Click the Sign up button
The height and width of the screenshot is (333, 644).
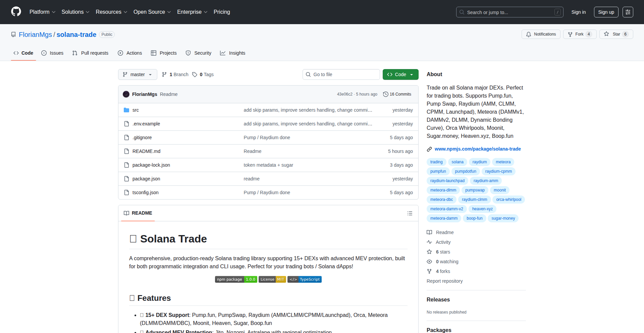606,12
